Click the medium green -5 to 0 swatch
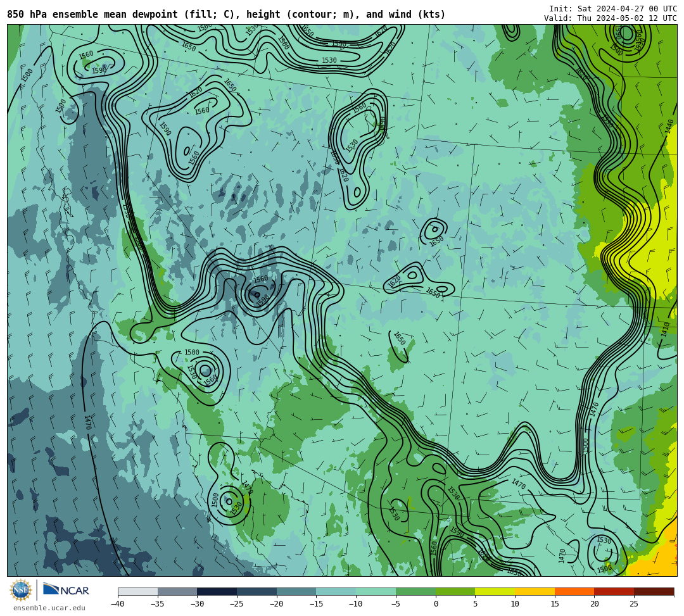The width and height of the screenshot is (684, 616). coord(415,591)
